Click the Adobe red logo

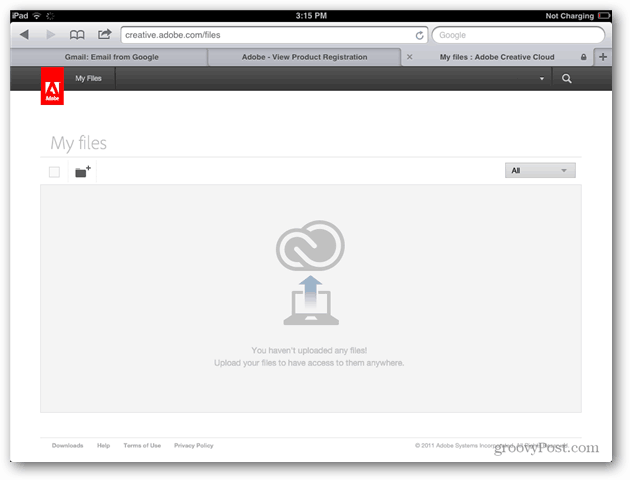(x=52, y=86)
